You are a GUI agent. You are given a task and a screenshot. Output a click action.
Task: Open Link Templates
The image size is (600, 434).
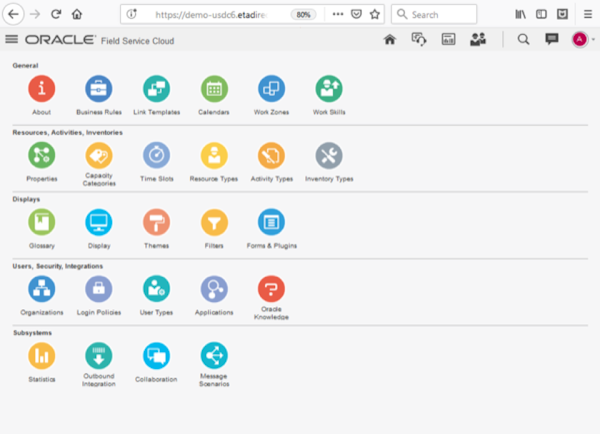click(157, 89)
